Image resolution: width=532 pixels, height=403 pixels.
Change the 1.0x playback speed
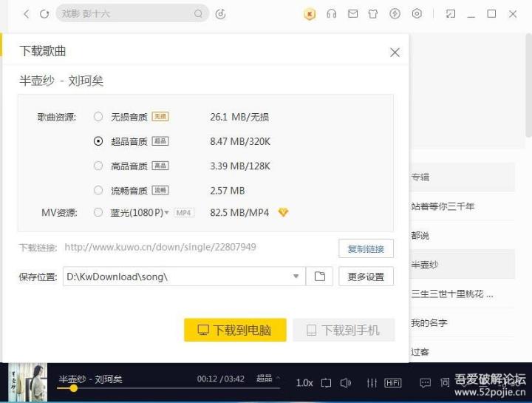(304, 383)
